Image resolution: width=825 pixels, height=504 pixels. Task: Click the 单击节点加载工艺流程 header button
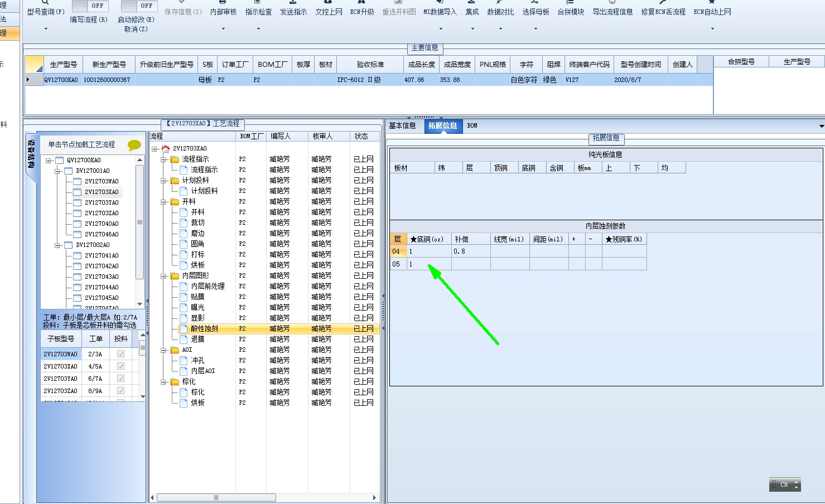[81, 144]
